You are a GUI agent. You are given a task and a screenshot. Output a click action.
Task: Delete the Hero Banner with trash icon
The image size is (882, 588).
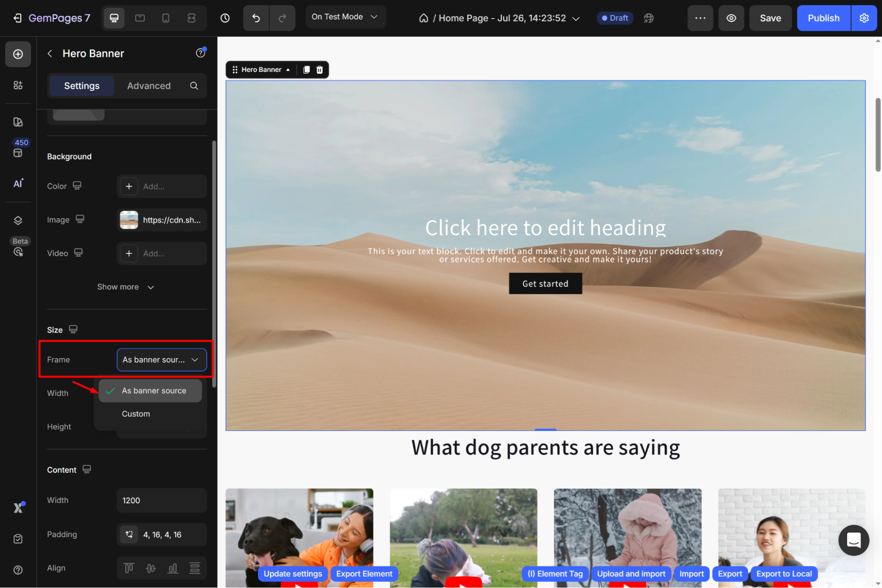tap(319, 70)
